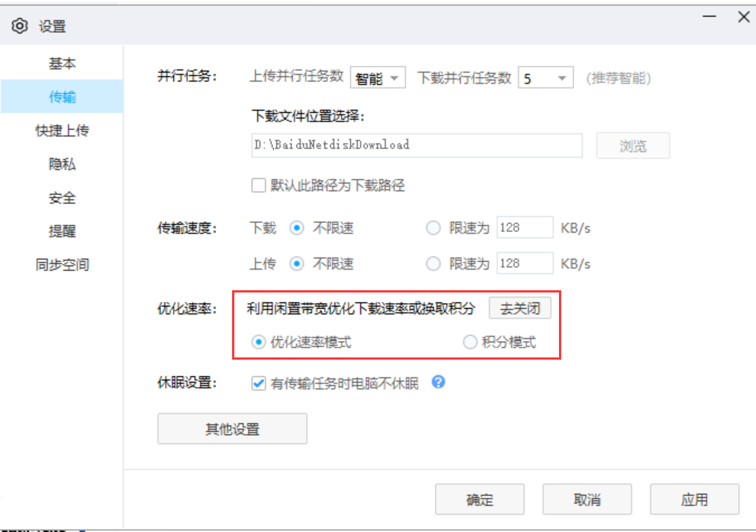Select 限速为 for upload speed
The image size is (756, 532).
(434, 263)
